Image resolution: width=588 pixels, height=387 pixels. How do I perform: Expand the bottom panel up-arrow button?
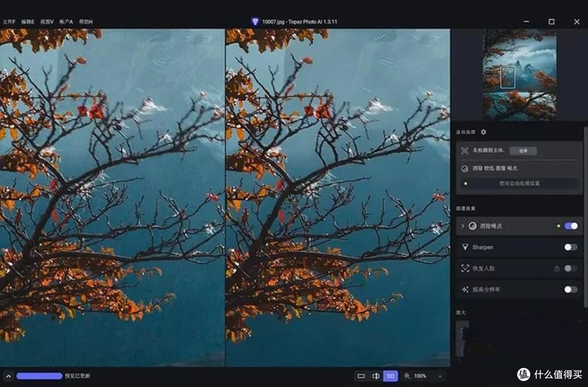[x=8, y=376]
